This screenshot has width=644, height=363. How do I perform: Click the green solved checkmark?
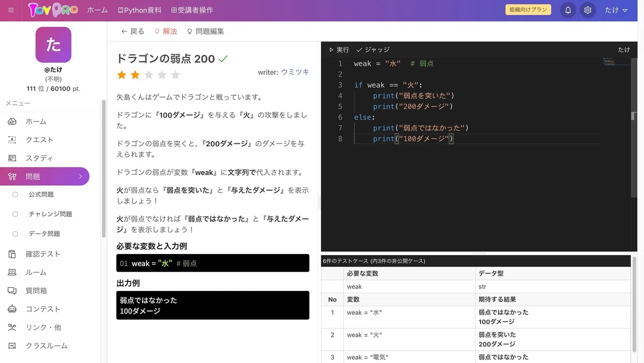223,59
